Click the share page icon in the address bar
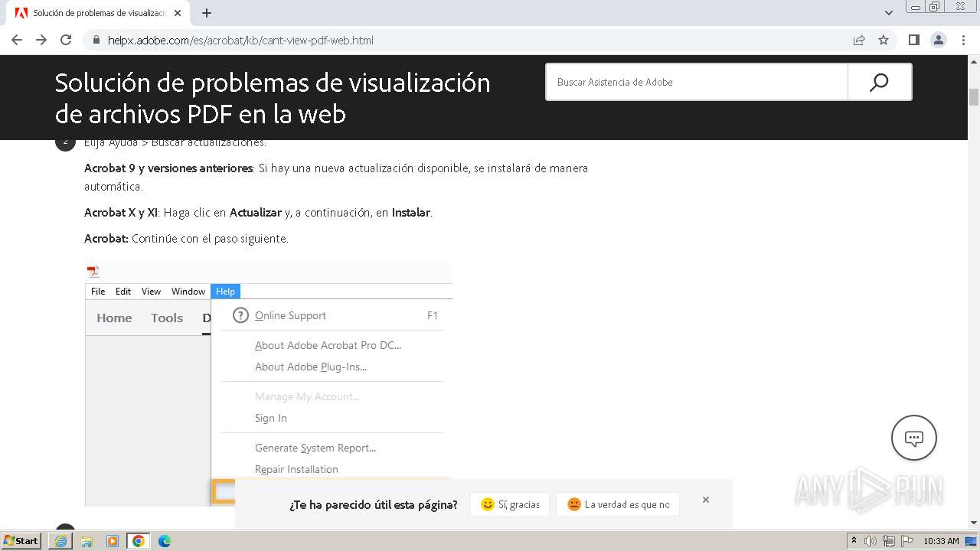Viewport: 980px width, 551px height. click(859, 40)
